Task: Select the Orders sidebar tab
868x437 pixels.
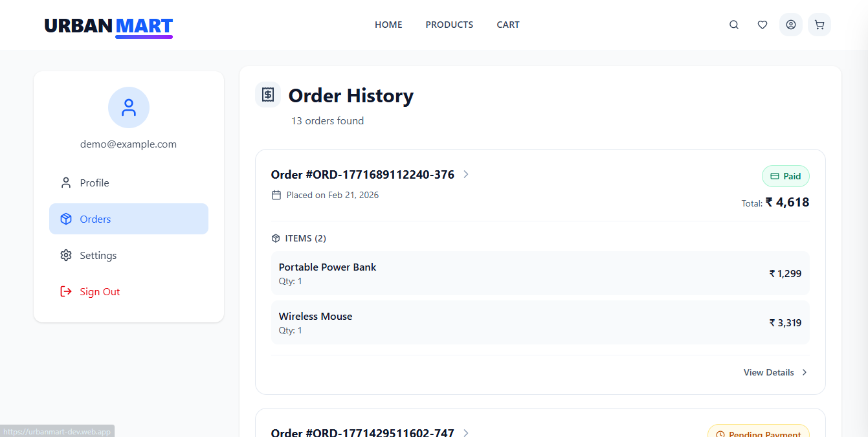Action: pos(129,219)
